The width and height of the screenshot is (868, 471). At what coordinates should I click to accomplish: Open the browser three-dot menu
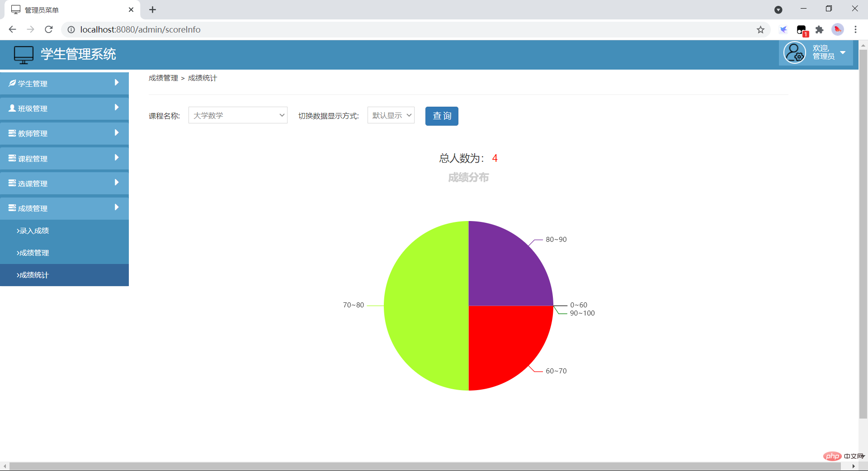click(x=855, y=29)
